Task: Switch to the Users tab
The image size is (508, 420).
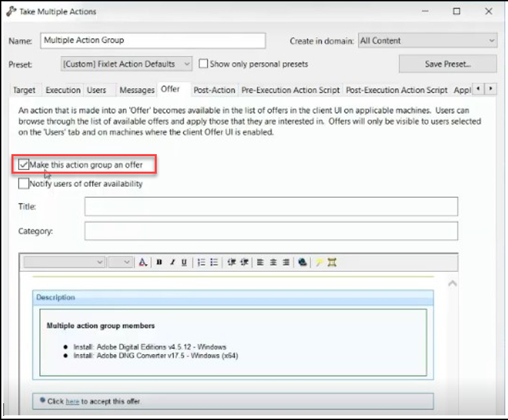Action: tap(96, 90)
